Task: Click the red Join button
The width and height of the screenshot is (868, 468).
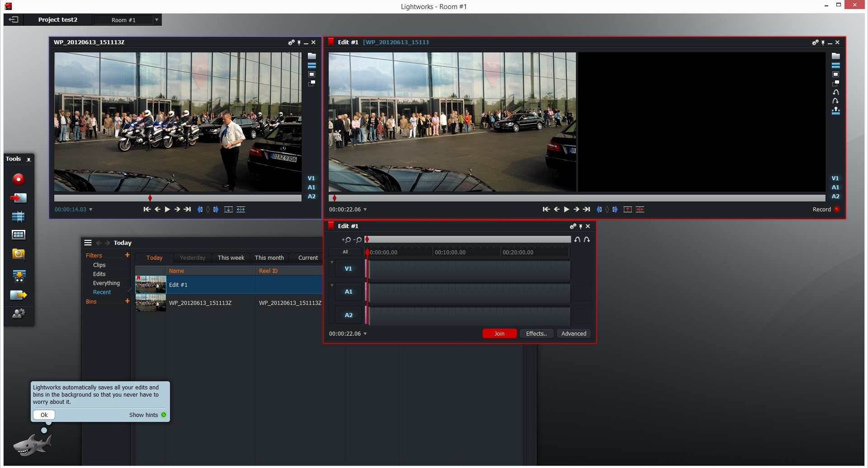Action: click(499, 334)
